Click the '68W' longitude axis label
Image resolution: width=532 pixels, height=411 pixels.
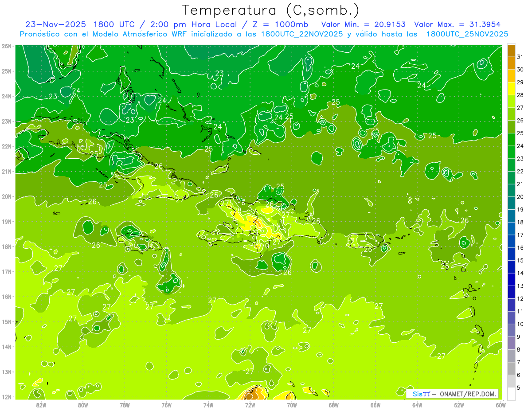pos(333,405)
